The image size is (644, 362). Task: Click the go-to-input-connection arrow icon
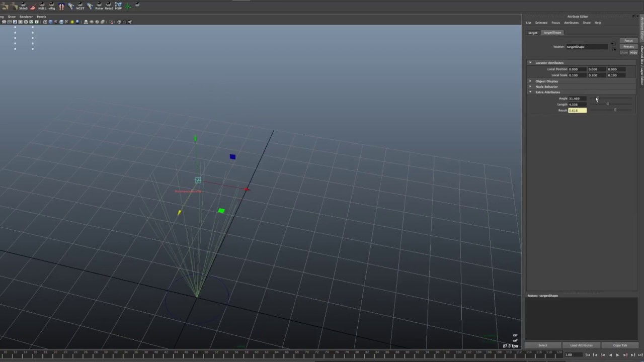[613, 43]
